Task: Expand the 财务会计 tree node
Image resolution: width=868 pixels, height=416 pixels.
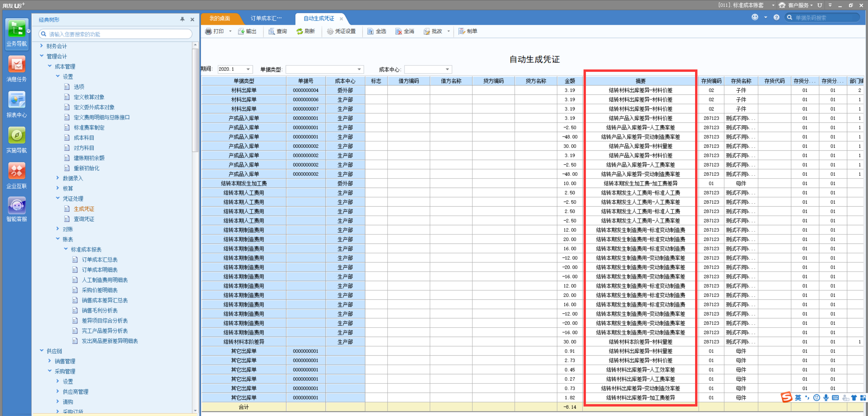Action: [42, 46]
